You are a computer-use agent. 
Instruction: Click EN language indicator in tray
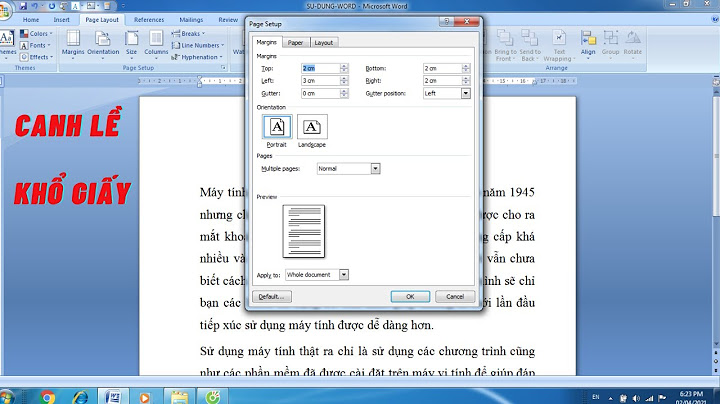coord(596,397)
